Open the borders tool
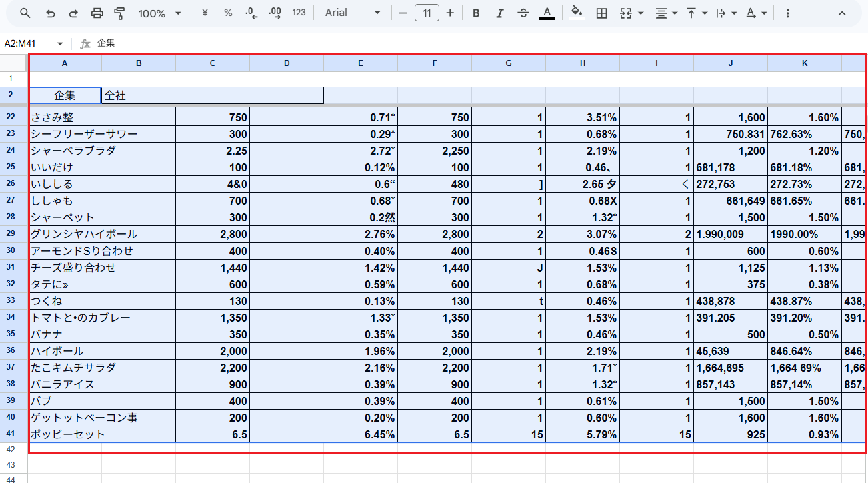The width and height of the screenshot is (868, 483). [x=601, y=13]
